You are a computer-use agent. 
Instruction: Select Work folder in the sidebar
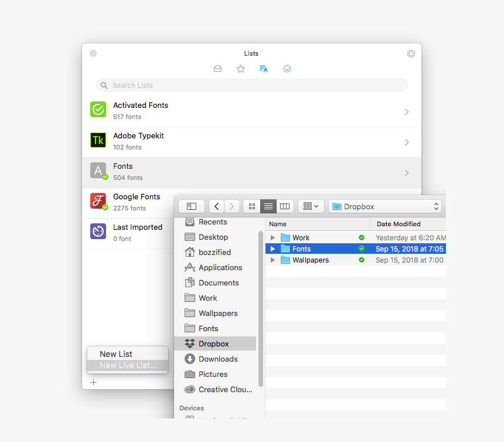[x=215, y=298]
